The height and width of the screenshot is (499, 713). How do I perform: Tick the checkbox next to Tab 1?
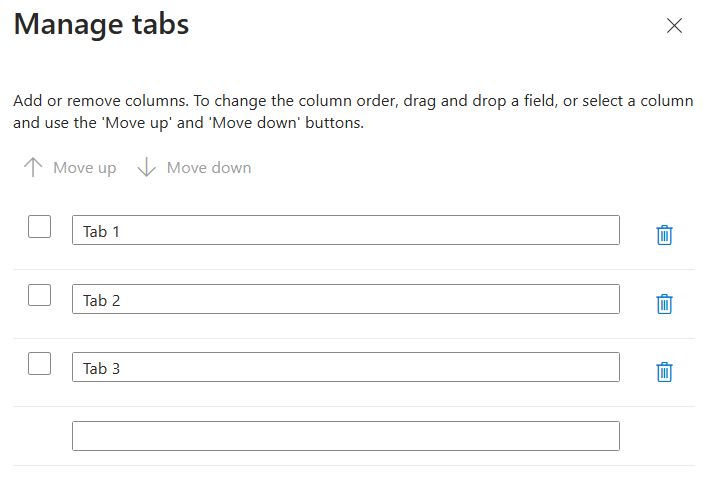40,227
